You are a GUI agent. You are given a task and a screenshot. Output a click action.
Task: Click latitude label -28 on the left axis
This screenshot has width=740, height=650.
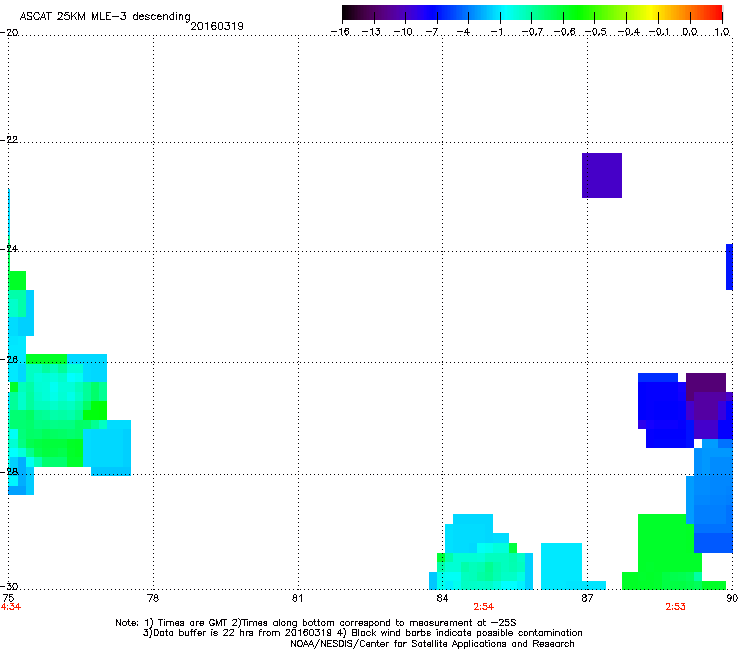pos(10,472)
